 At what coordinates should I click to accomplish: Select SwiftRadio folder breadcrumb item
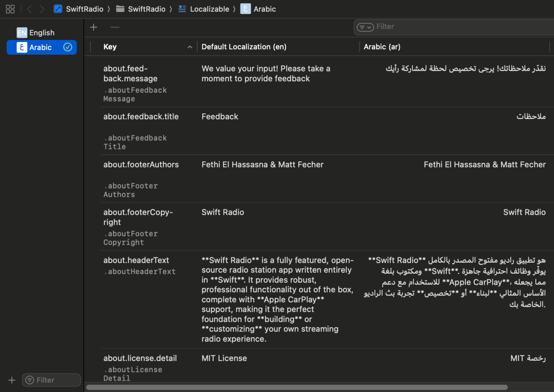click(147, 9)
